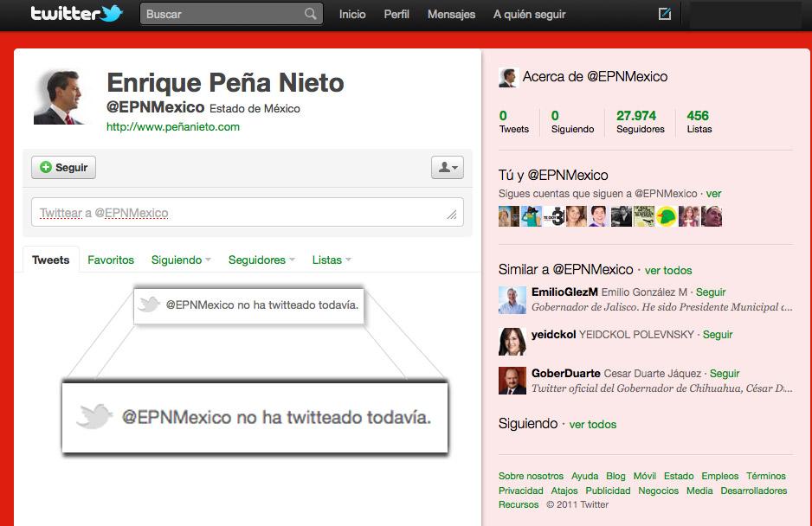Open the compose new tweet icon
The height and width of the screenshot is (526, 812).
click(x=665, y=14)
